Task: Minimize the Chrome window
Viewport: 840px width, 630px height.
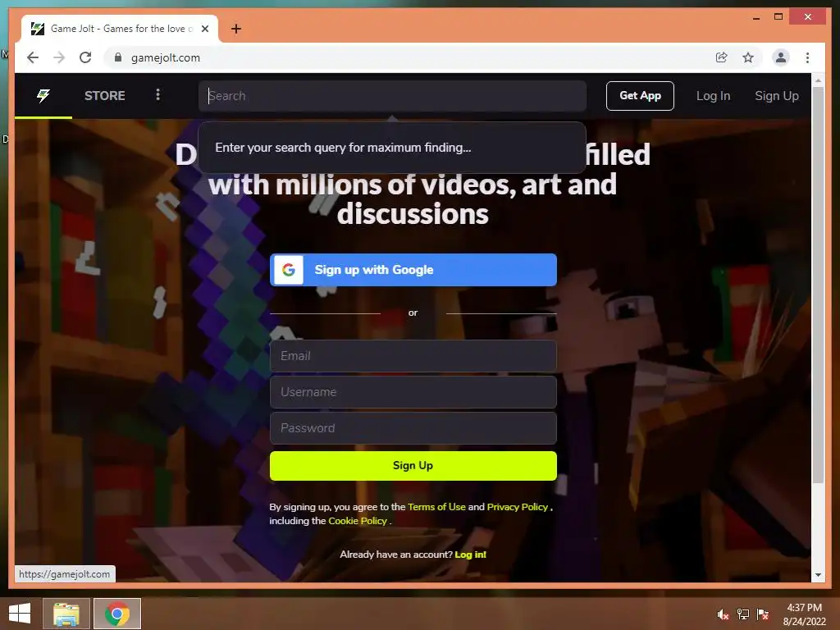Action: pos(756,17)
